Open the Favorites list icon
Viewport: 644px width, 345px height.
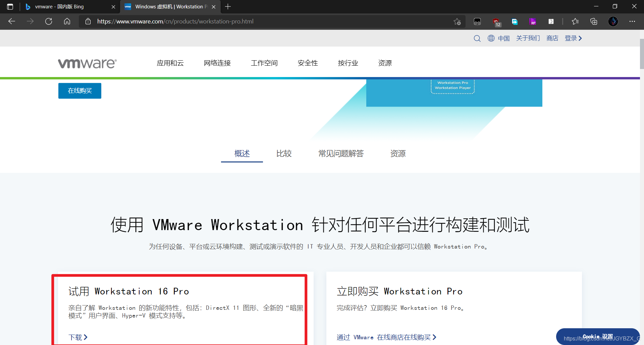[x=575, y=21]
